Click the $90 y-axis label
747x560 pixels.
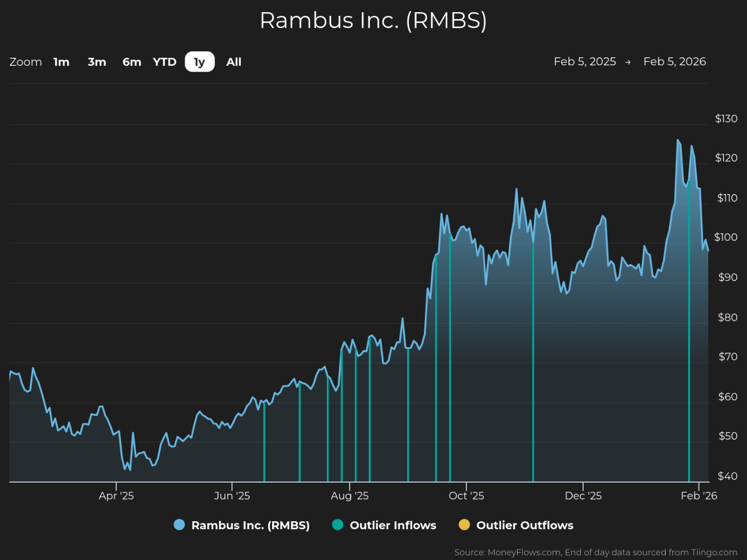pos(727,278)
